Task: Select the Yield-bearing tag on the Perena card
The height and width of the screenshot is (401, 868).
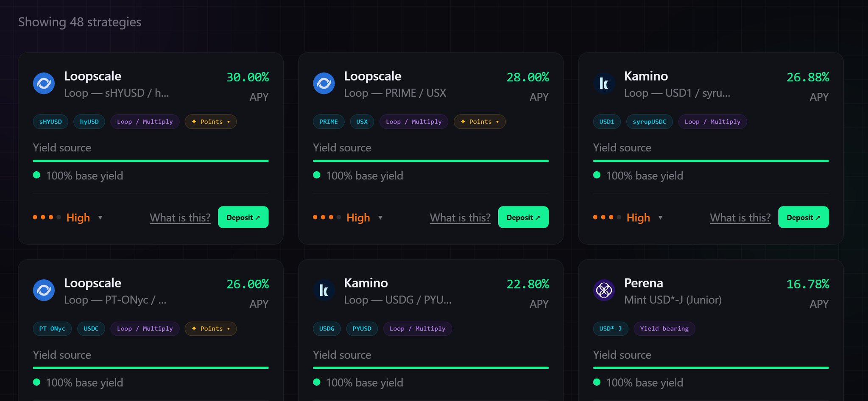Action: point(664,329)
